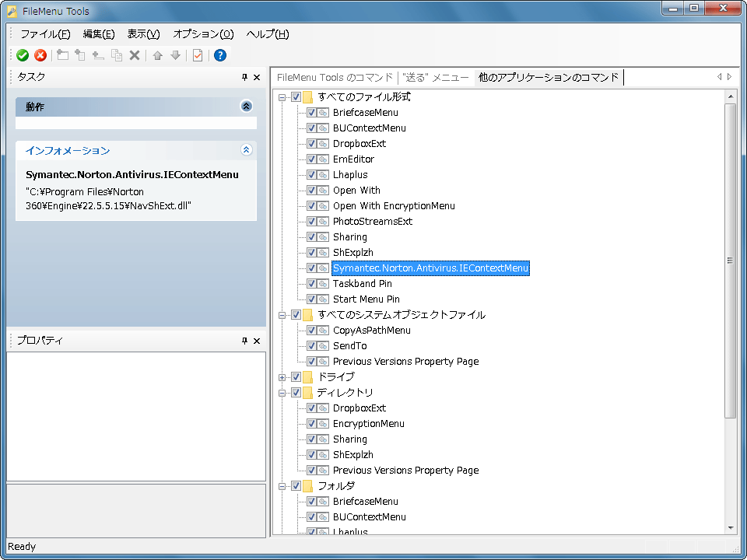Viewport: 747px width, 560px height.
Task: Open the ファイル(F) menu
Action: tap(45, 34)
